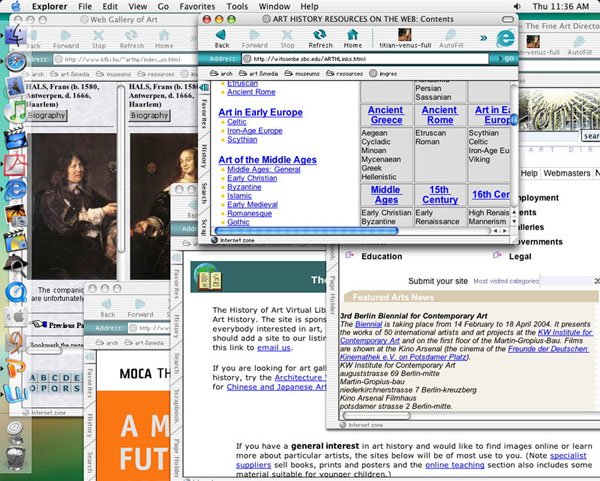Viewport: 600px width, 481px height.
Task: Open 'Chinese and Japanese Art' link
Action: pos(276,387)
